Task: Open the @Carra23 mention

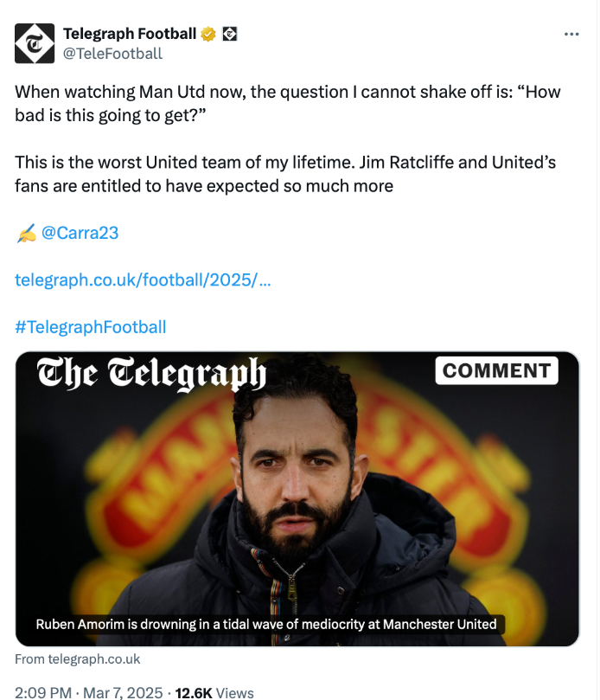Action: pyautogui.click(x=80, y=234)
